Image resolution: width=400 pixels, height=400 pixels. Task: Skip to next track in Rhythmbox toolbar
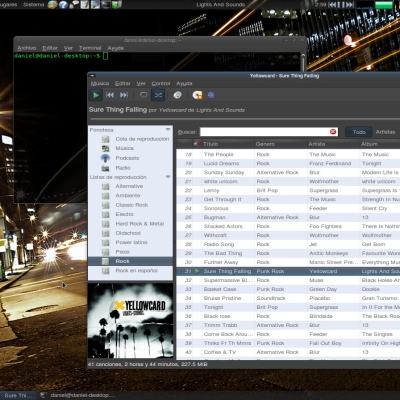click(124, 95)
